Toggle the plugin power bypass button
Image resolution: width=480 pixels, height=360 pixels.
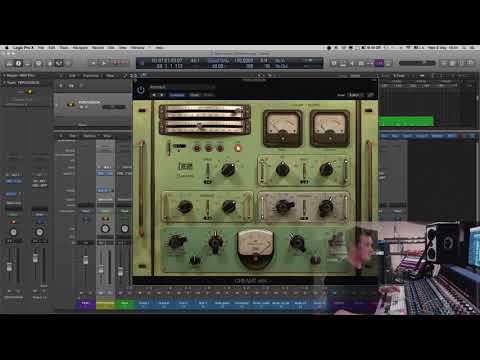[141, 90]
